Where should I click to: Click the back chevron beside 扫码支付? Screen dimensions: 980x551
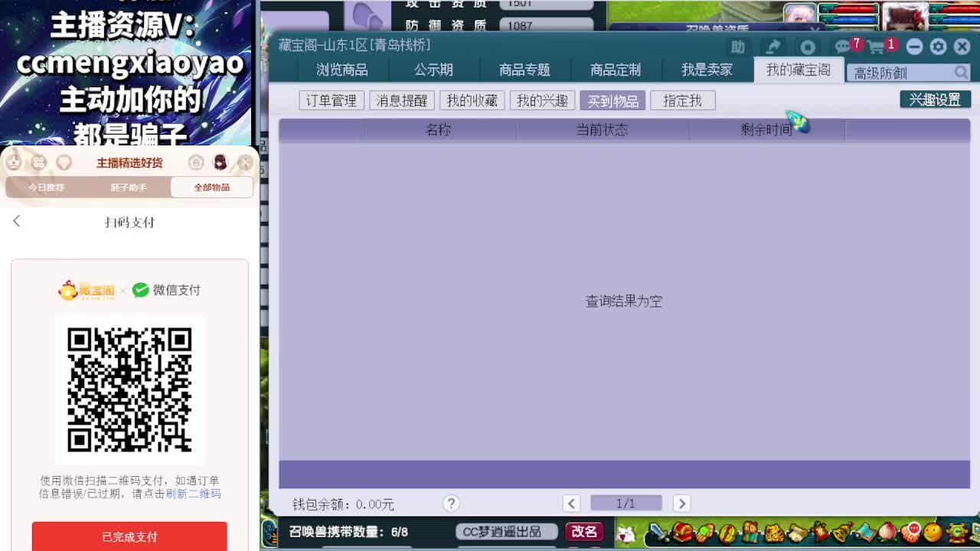[17, 221]
